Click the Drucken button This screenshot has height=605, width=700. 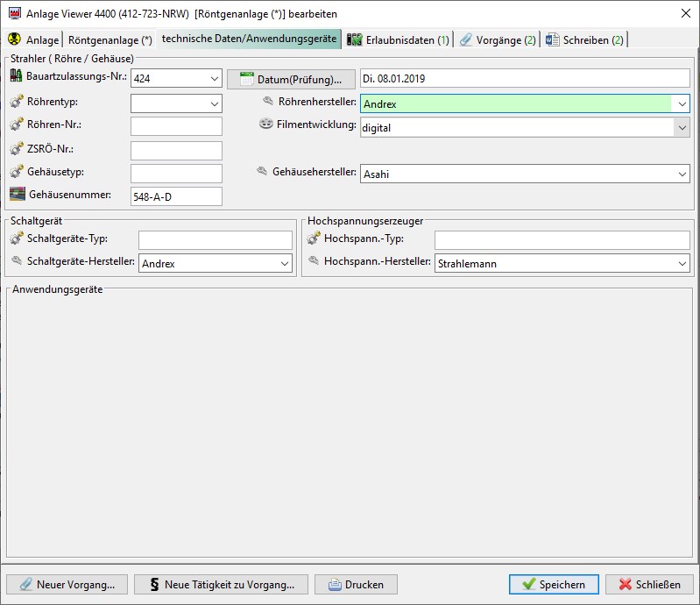coord(356,585)
